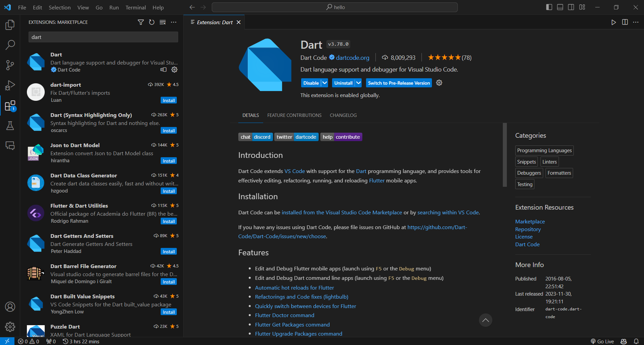Toggle Primary Side Bar visibility
Viewport: 644px width, 345px height.
point(549,7)
